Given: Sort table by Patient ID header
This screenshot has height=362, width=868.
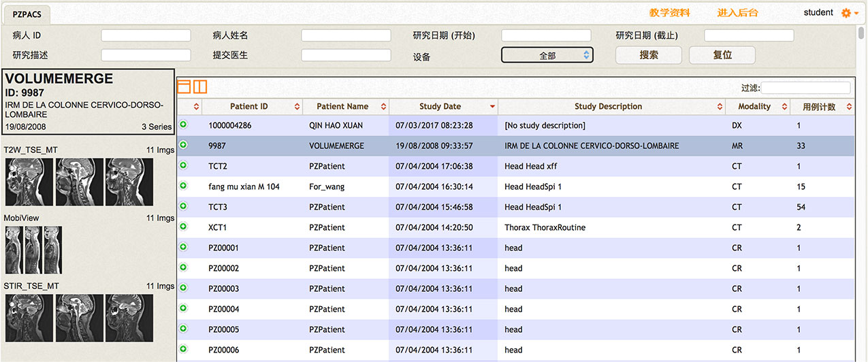Looking at the screenshot, I should pyautogui.click(x=248, y=106).
